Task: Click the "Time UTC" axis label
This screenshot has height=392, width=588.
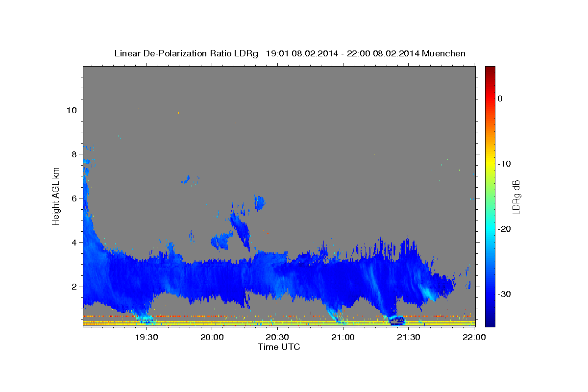Action: pos(279,347)
